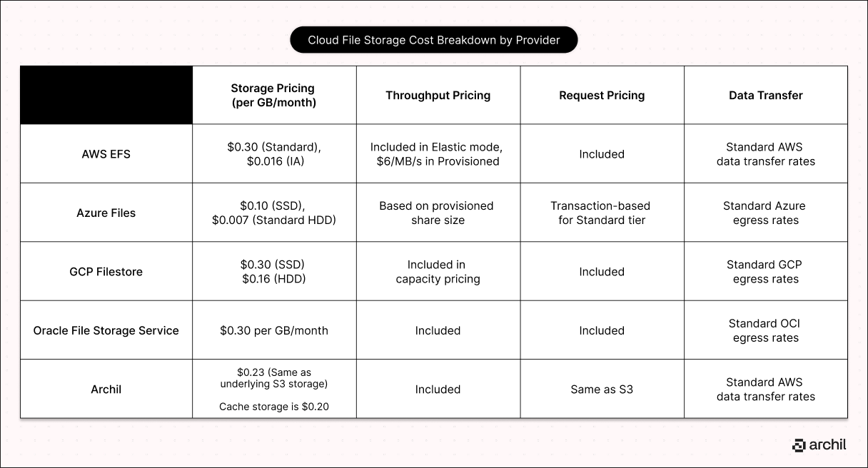This screenshot has height=468, width=868.
Task: Click the Archil logo icon
Action: coord(799,445)
